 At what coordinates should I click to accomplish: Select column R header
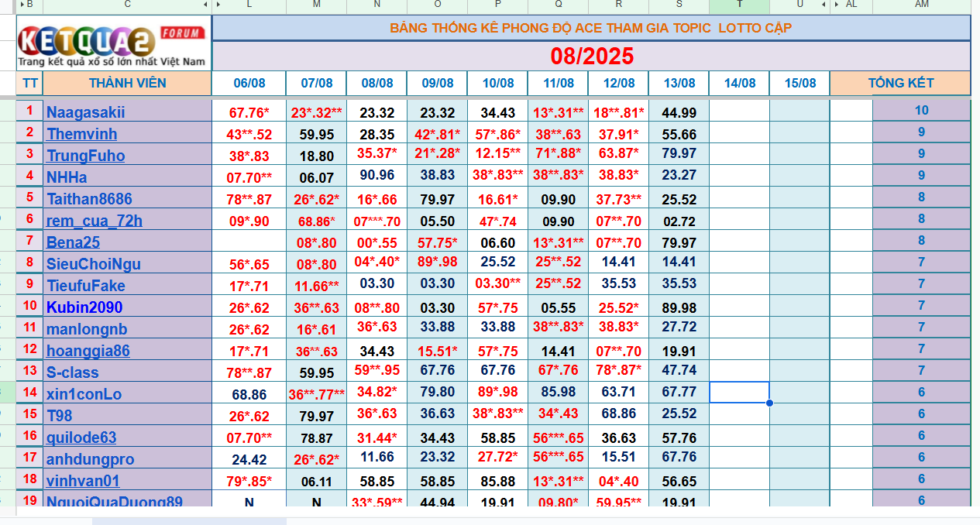click(618, 5)
